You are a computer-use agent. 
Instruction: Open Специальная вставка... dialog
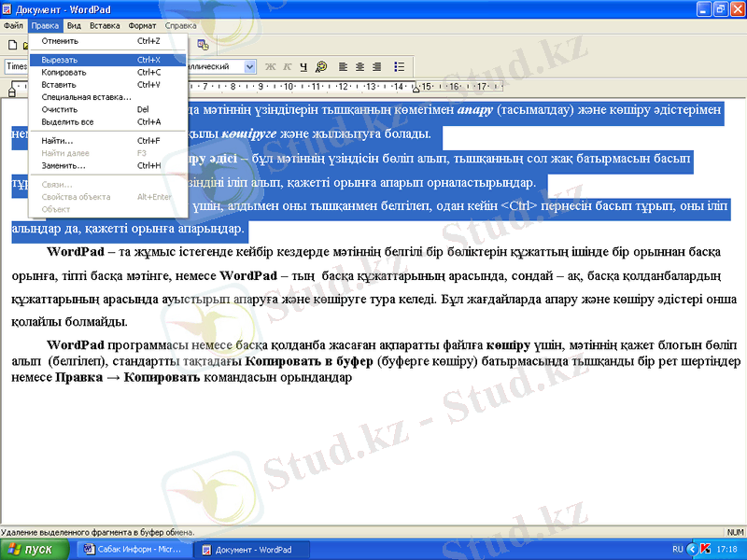(86, 96)
